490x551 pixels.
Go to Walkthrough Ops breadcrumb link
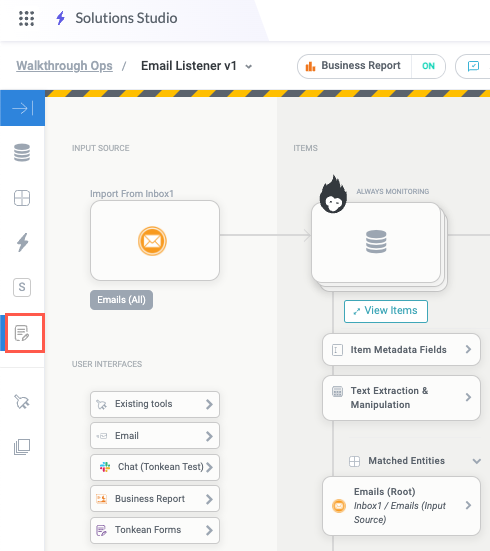(x=64, y=66)
